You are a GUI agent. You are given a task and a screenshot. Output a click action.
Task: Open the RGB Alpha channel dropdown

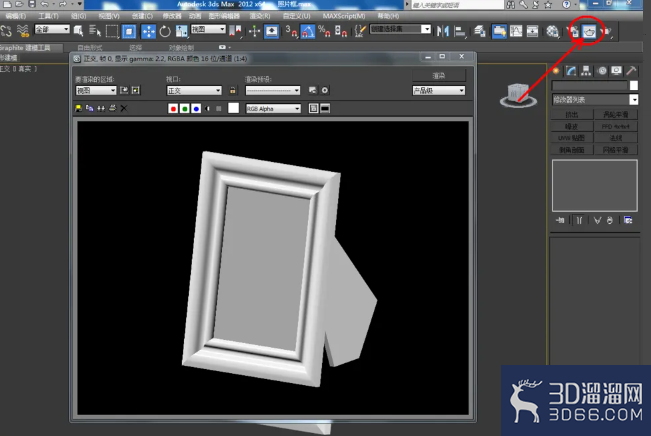273,108
